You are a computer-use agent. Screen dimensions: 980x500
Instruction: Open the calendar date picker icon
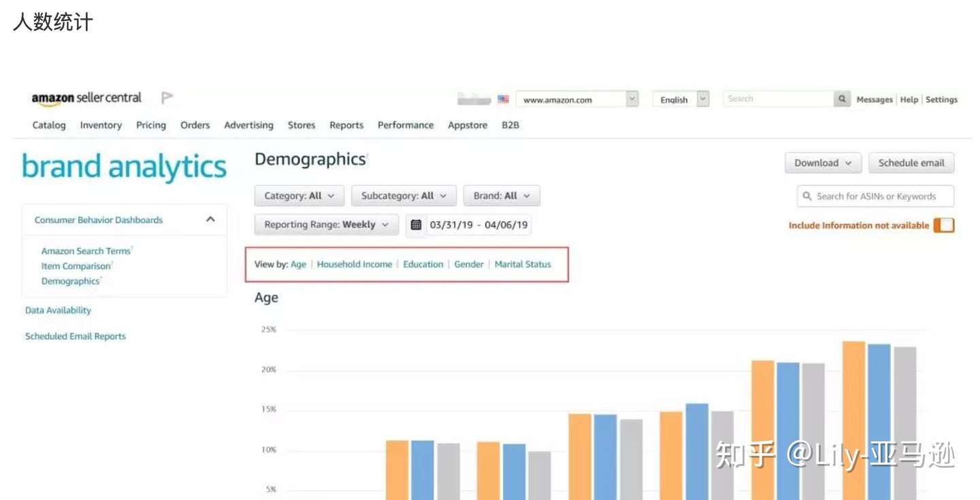(416, 225)
